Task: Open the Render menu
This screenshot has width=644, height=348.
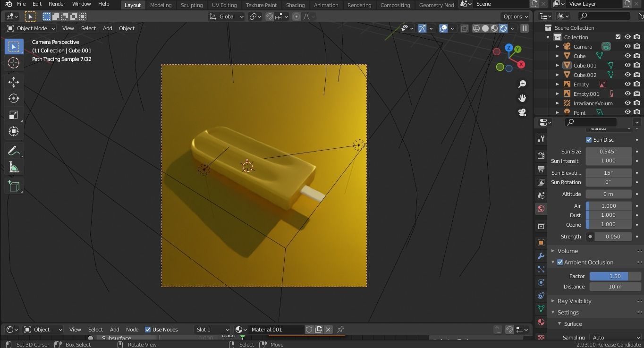Action: [x=57, y=4]
